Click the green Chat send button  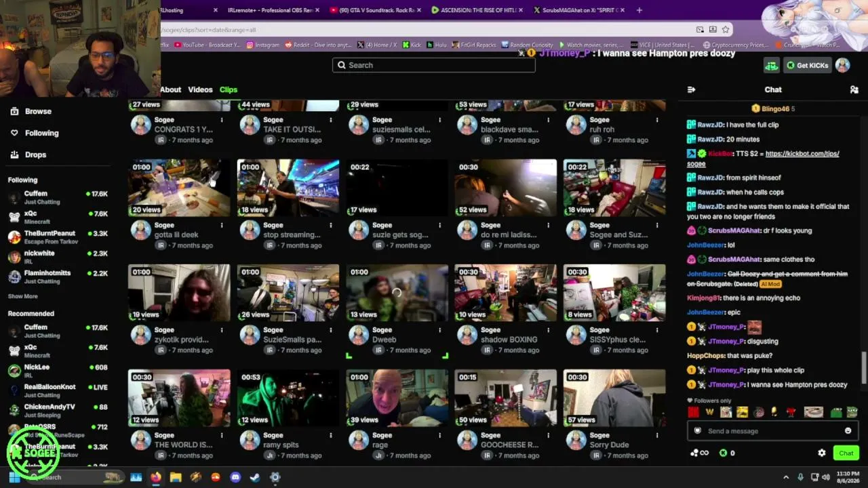846,453
